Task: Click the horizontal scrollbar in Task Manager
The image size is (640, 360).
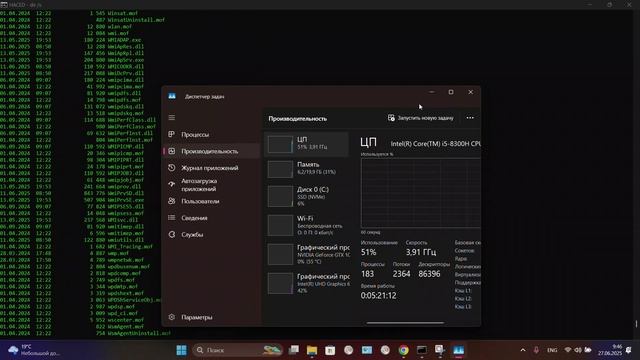Action: (x=405, y=323)
